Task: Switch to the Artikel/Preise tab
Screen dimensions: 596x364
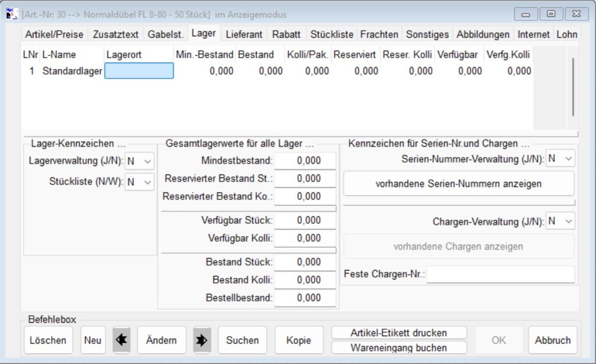Action: click(x=55, y=34)
